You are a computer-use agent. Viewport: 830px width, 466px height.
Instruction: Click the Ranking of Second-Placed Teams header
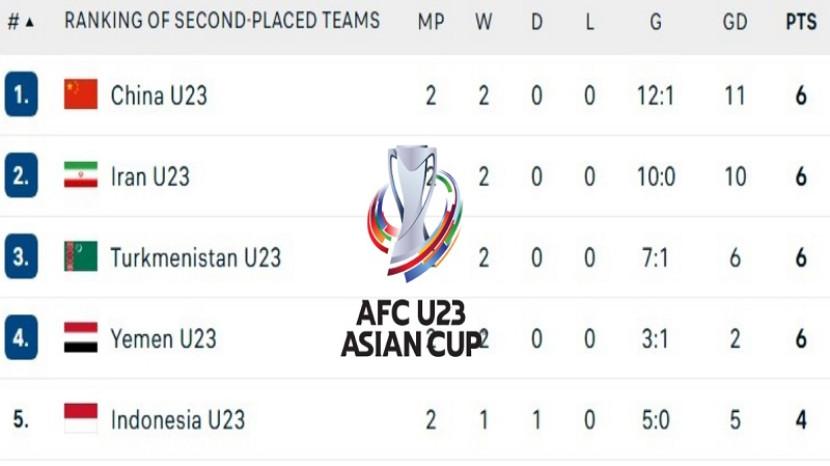222,21
